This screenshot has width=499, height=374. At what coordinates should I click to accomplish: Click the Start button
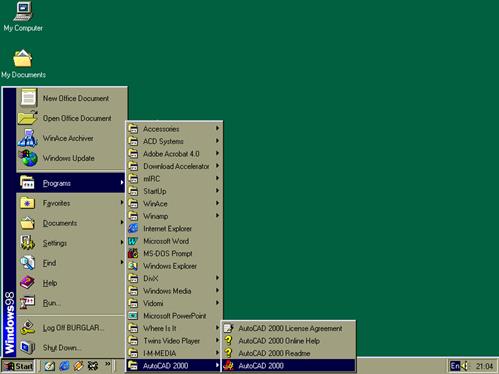[18, 366]
